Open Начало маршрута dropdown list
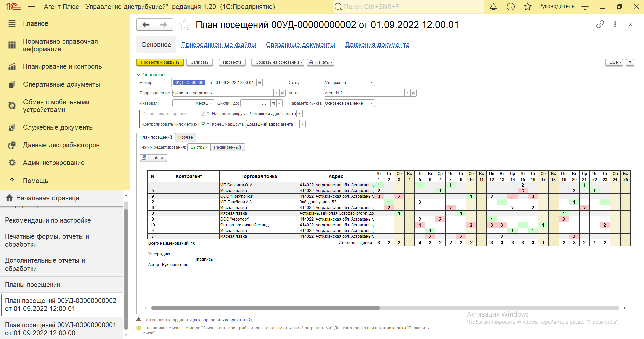 299,114
